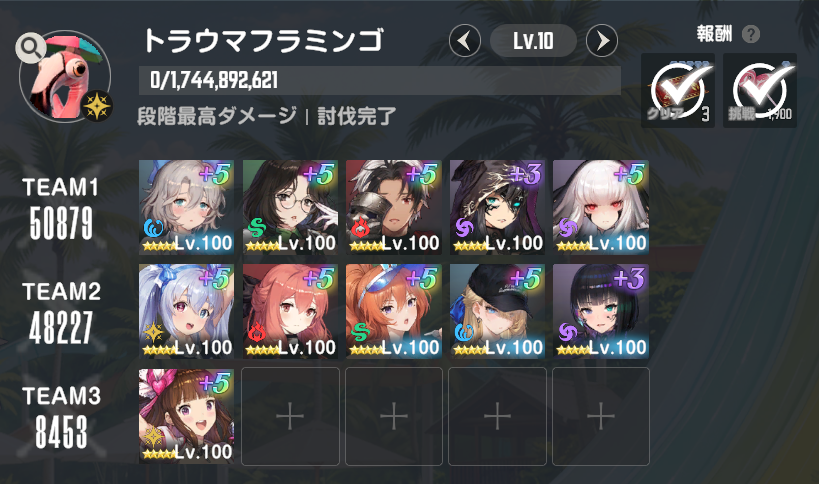Viewport: 819px width, 484px height.
Task: Go to next boss level arrow
Action: click(x=602, y=41)
